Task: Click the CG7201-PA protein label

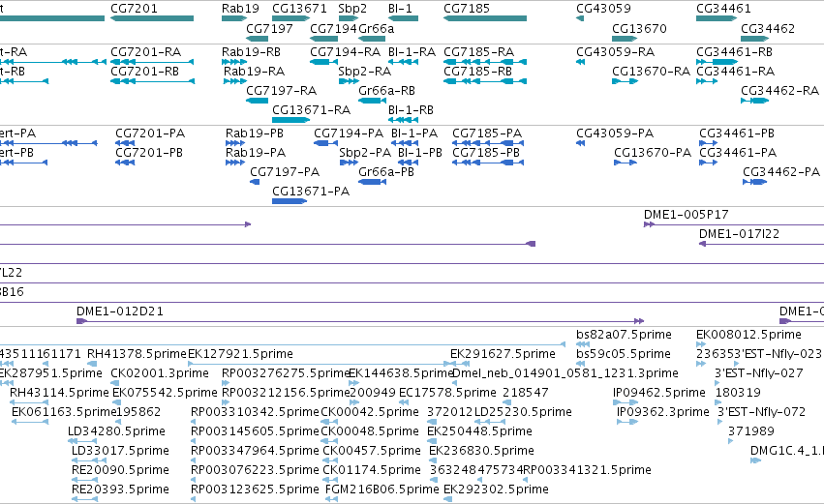Action: [x=150, y=133]
